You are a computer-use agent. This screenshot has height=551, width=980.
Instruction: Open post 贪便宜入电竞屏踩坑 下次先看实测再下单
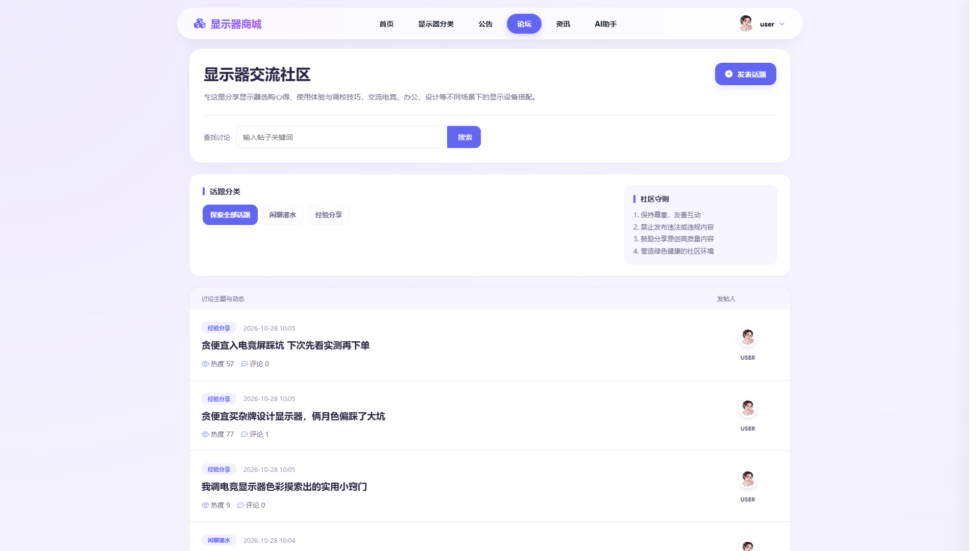pos(285,345)
